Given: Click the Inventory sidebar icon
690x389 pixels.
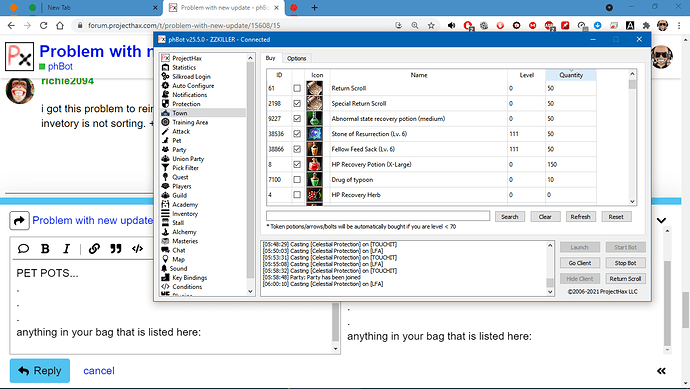Looking at the screenshot, I should point(165,214).
